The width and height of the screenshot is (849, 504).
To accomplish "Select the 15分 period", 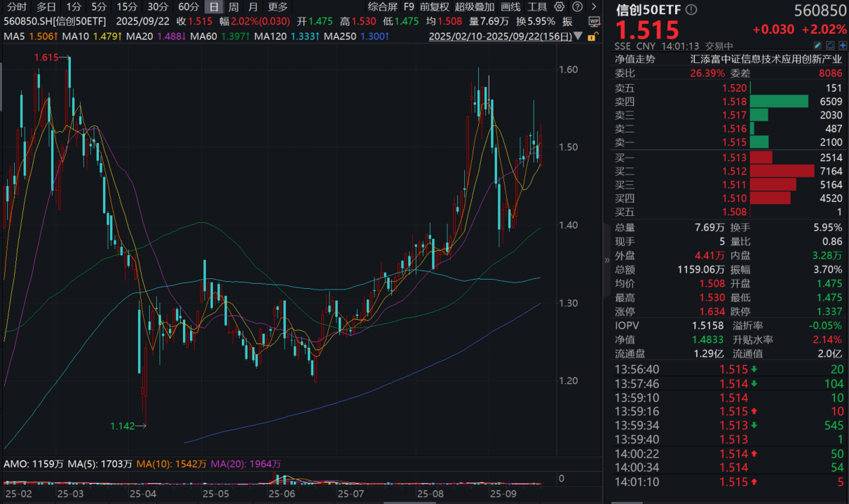I will tap(127, 6).
